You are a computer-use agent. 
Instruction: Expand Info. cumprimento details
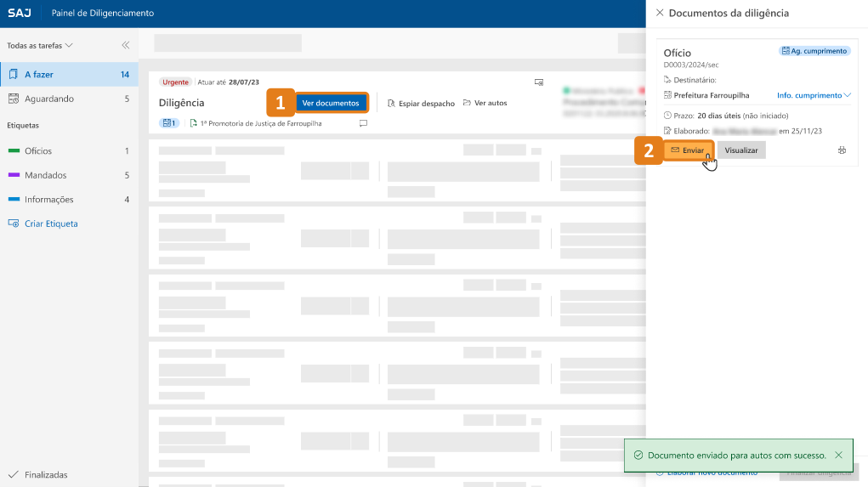click(814, 95)
